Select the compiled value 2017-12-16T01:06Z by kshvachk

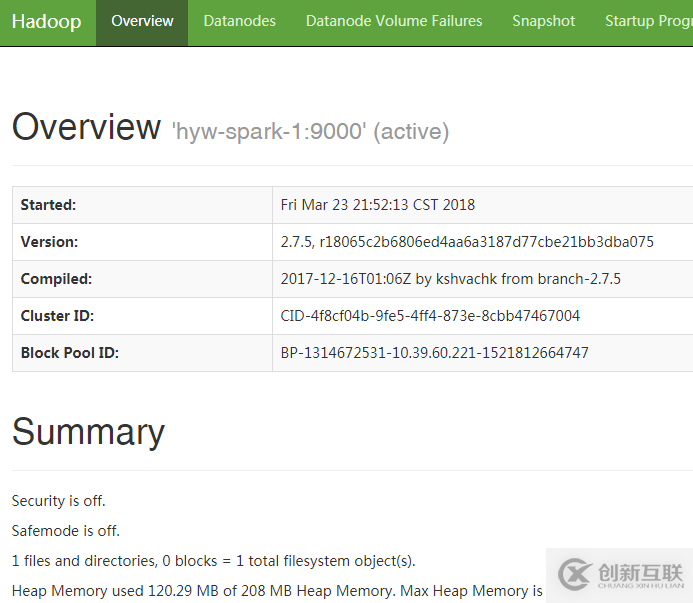pos(450,279)
